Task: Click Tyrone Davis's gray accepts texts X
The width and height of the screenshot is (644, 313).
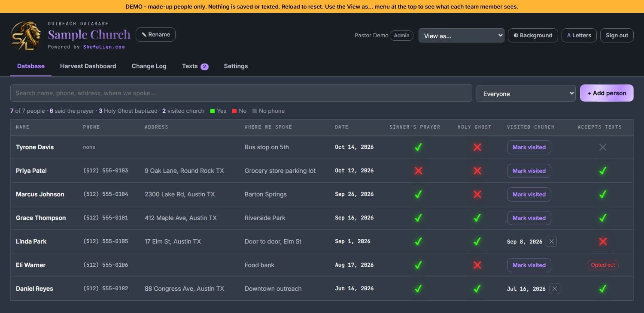Action: coord(603,147)
